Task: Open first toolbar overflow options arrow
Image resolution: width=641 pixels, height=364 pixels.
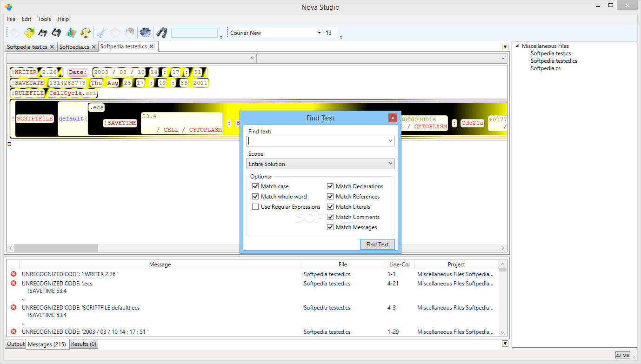Action: click(221, 38)
